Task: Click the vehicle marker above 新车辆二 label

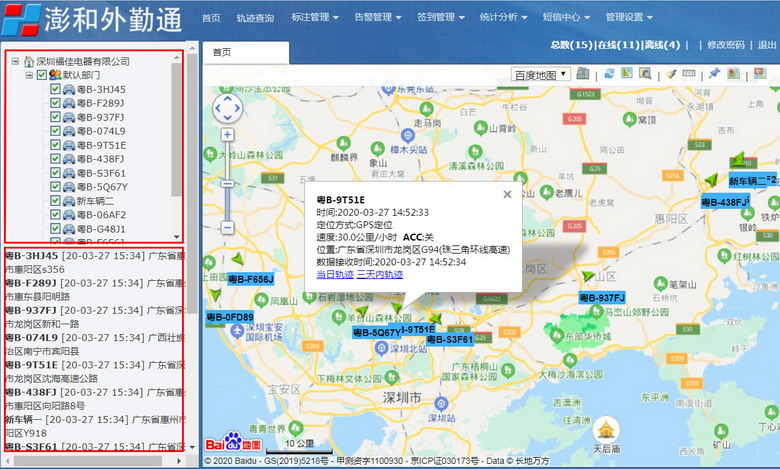Action: tap(738, 160)
